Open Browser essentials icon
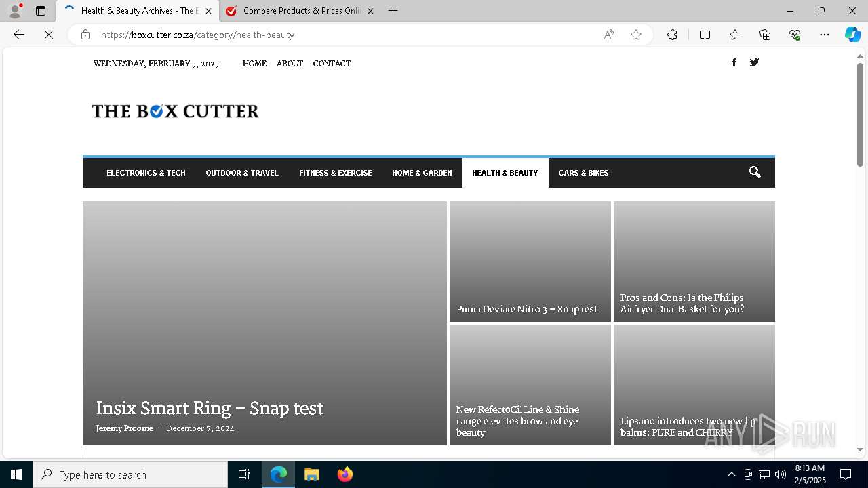The image size is (868, 488). 795,35
